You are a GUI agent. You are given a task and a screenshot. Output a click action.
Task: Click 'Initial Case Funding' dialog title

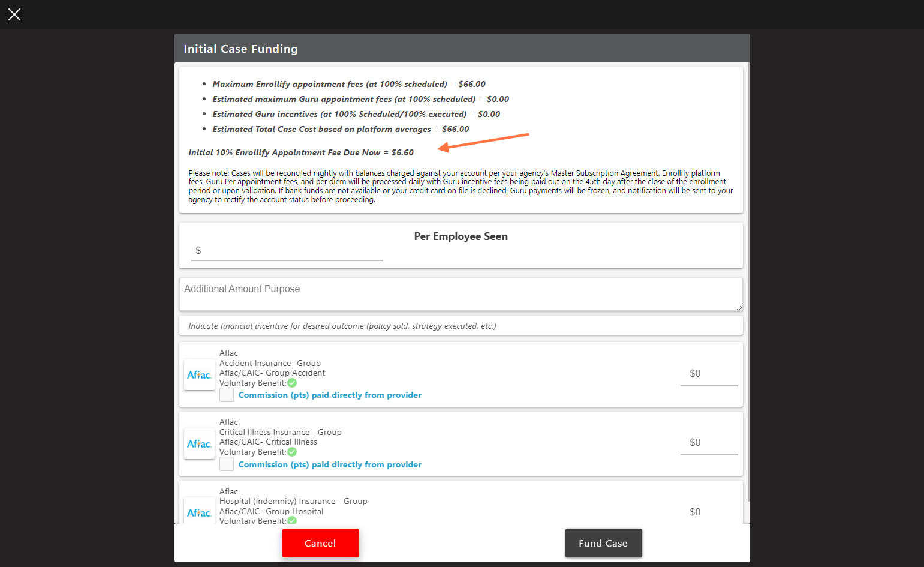(x=240, y=49)
